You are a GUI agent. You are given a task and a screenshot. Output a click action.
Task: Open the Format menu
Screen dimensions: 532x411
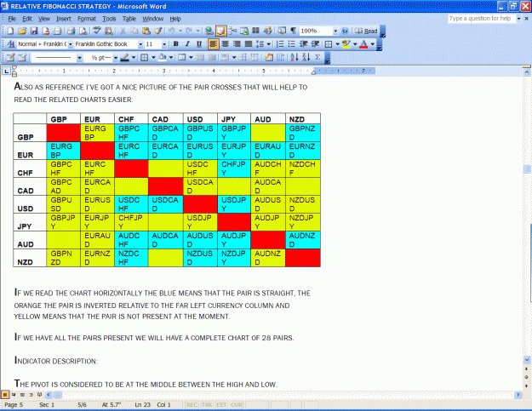tap(87, 19)
